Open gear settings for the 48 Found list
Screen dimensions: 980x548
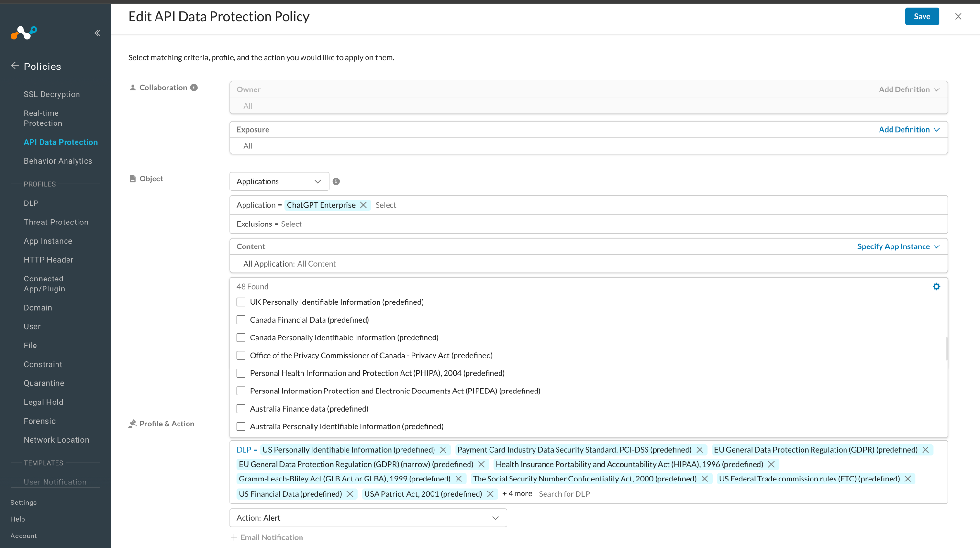click(936, 286)
